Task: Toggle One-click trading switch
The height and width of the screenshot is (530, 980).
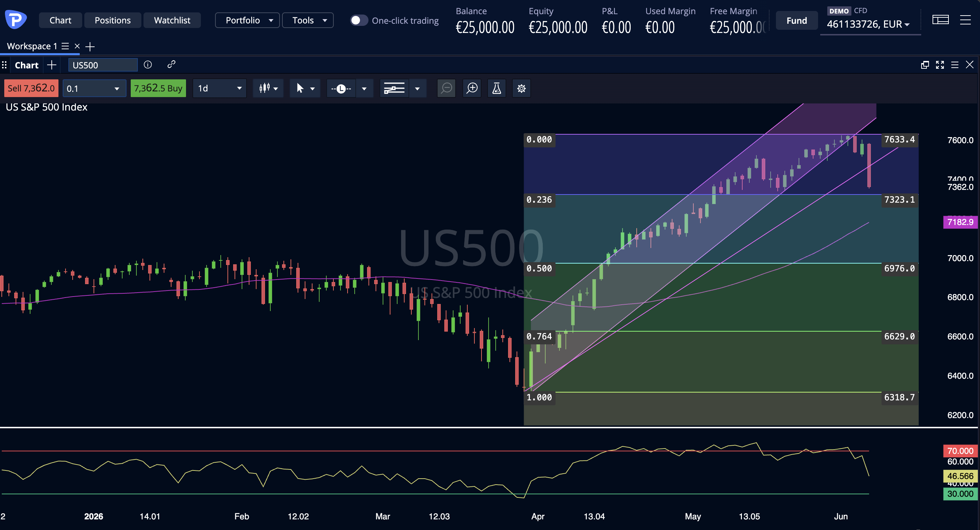Action: (x=359, y=20)
